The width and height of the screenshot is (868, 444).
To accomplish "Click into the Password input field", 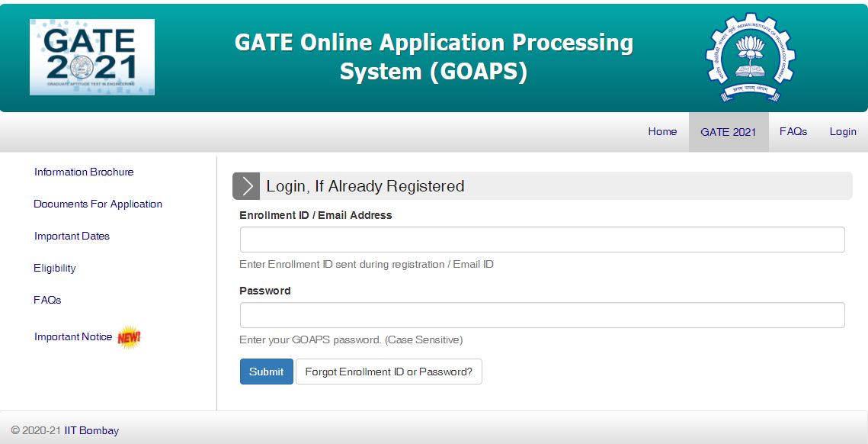I will [x=542, y=315].
